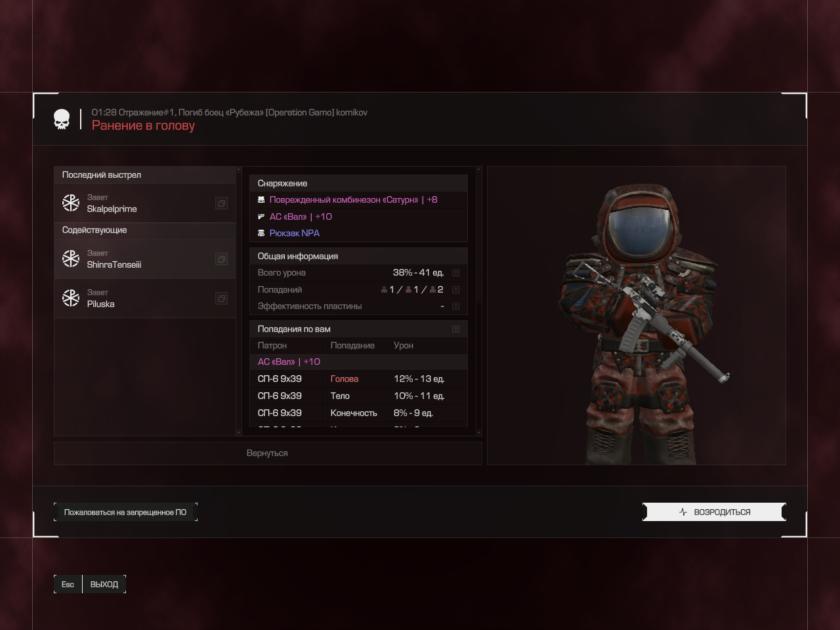Click Конечность hit location cell
The height and width of the screenshot is (630, 840).
(x=354, y=413)
